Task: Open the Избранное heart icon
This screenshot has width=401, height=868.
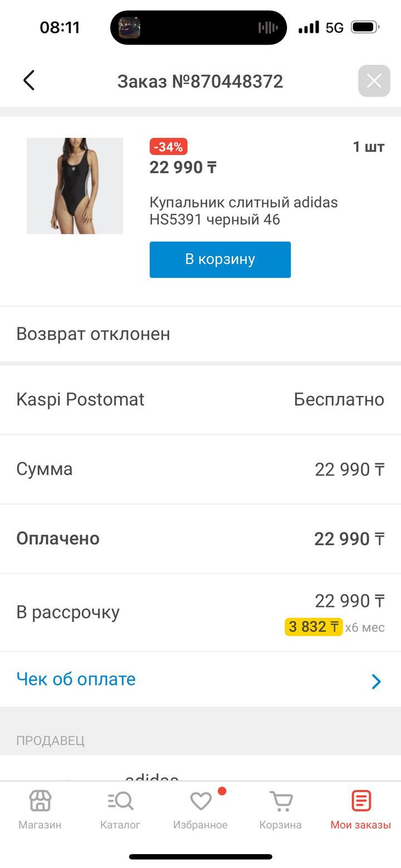Action: tap(200, 802)
